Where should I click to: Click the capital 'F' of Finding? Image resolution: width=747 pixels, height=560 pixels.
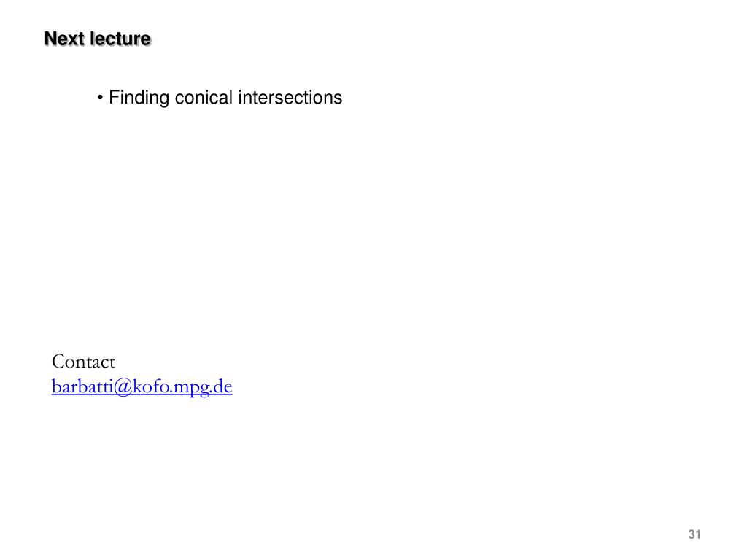tap(114, 97)
